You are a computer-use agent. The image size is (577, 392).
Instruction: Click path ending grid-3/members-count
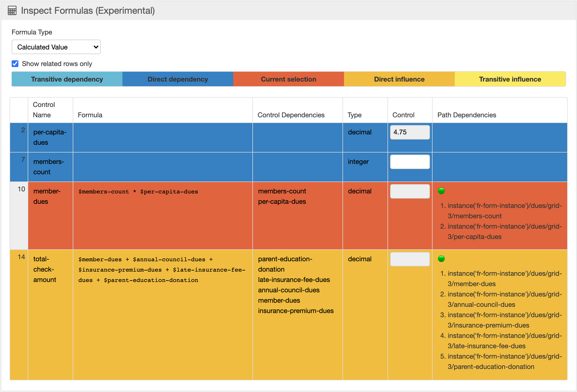pos(505,211)
